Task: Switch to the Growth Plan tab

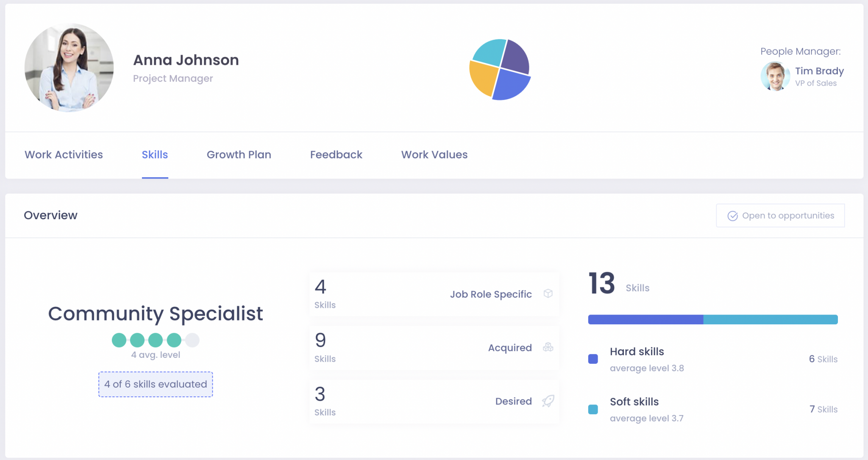Action: click(x=239, y=155)
